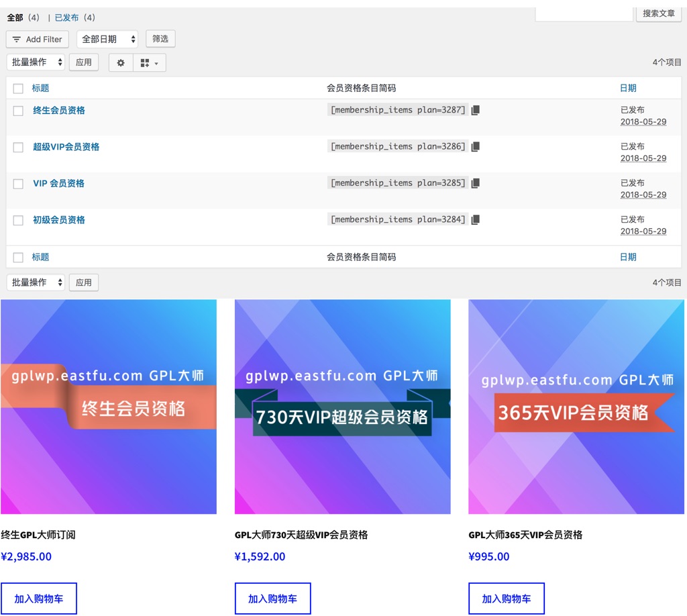
Task: Click the Add Filter button
Action: coord(38,39)
